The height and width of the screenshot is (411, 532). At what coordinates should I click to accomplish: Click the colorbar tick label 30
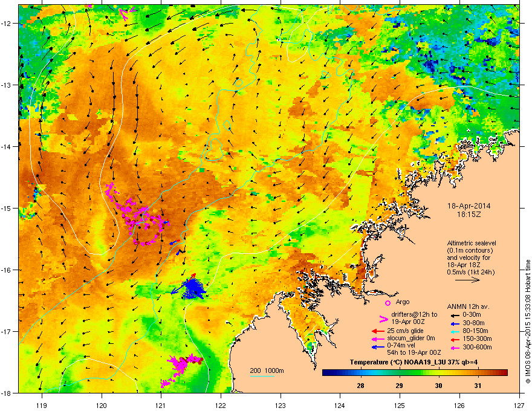tap(438, 386)
